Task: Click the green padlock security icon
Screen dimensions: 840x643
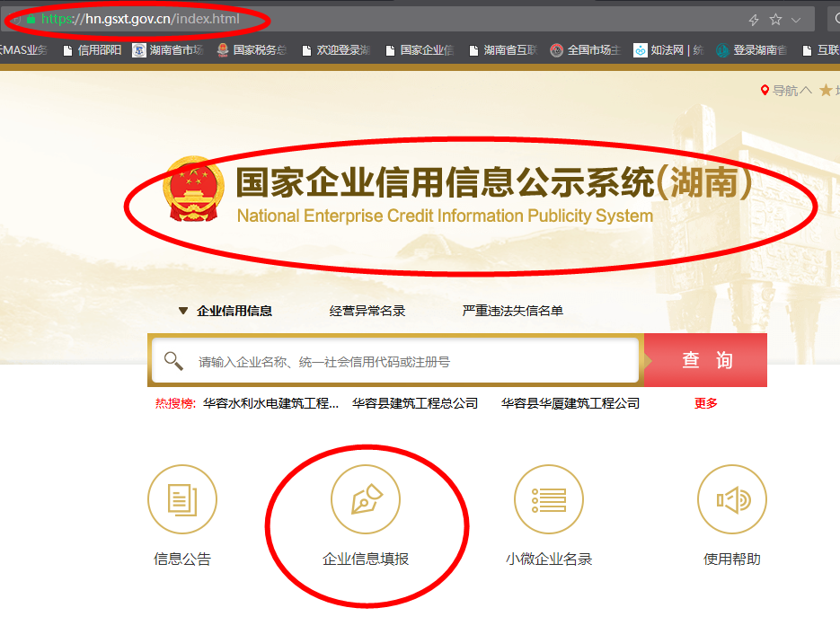Action: (x=31, y=19)
